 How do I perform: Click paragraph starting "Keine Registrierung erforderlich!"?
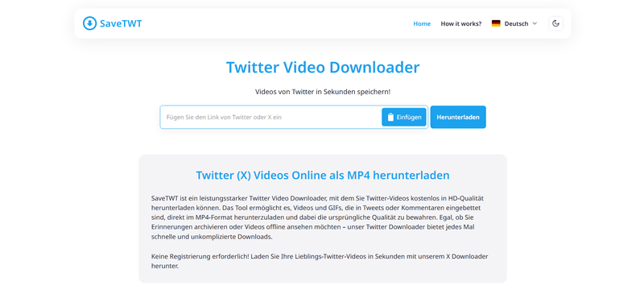tap(320, 261)
